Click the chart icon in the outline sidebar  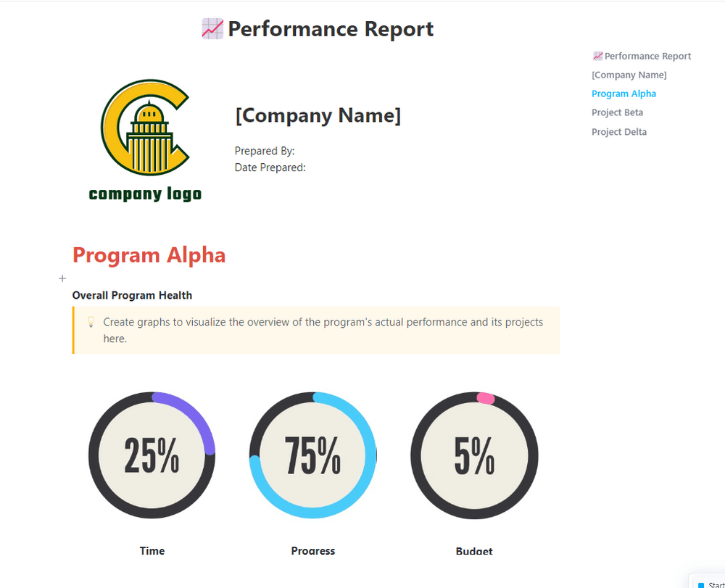click(597, 56)
